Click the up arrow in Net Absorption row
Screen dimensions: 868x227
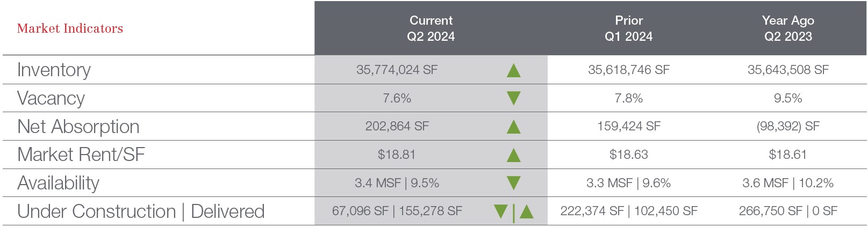tap(514, 127)
